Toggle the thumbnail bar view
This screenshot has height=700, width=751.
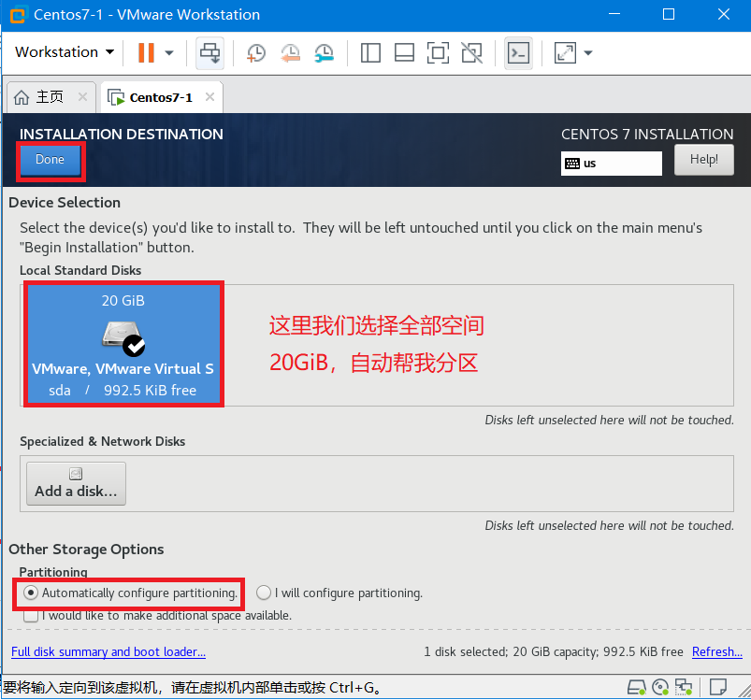pos(404,52)
